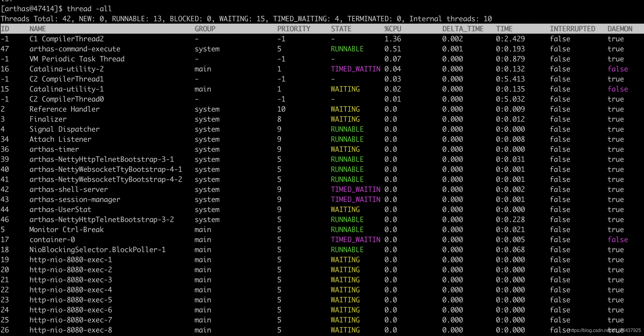Screen dimensions: 644x336
Task: Select the 'container-0' thread name
Action: click(x=52, y=240)
